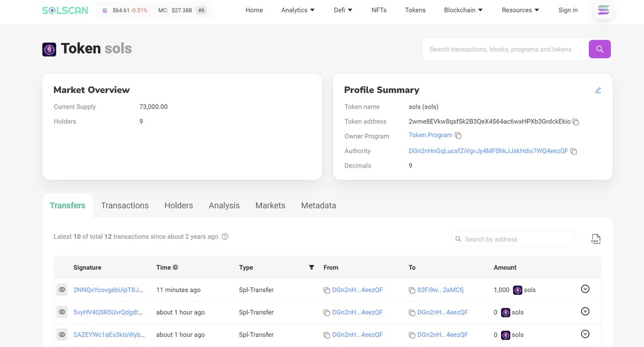Export transfers with the CSV icon

595,239
